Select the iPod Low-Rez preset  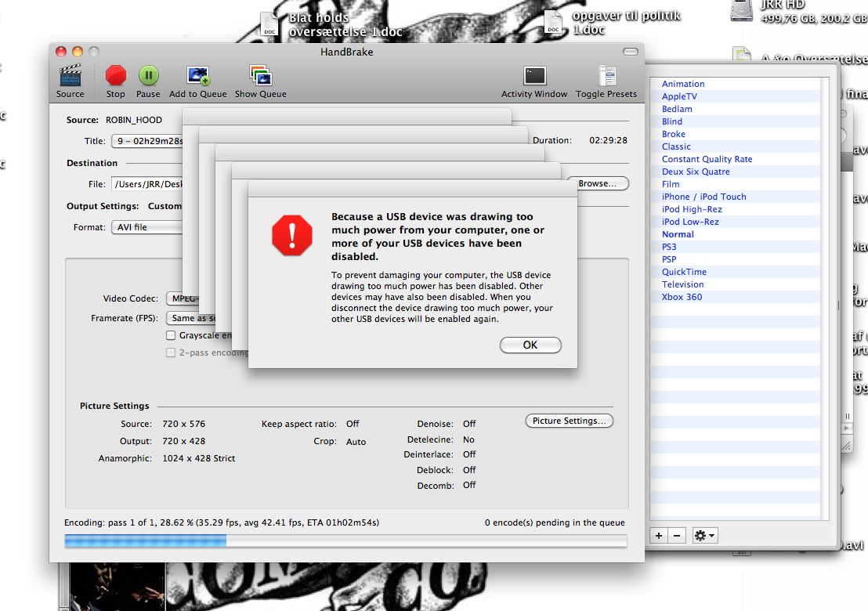click(690, 222)
